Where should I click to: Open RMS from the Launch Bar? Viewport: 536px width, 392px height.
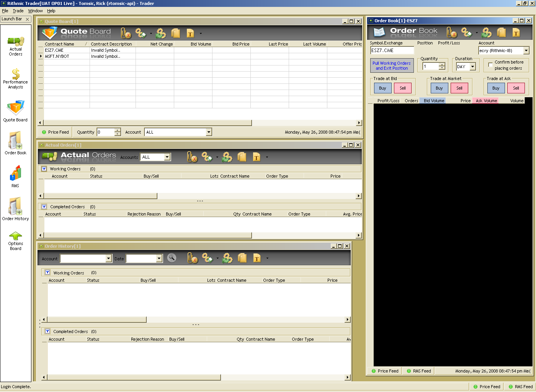click(15, 176)
